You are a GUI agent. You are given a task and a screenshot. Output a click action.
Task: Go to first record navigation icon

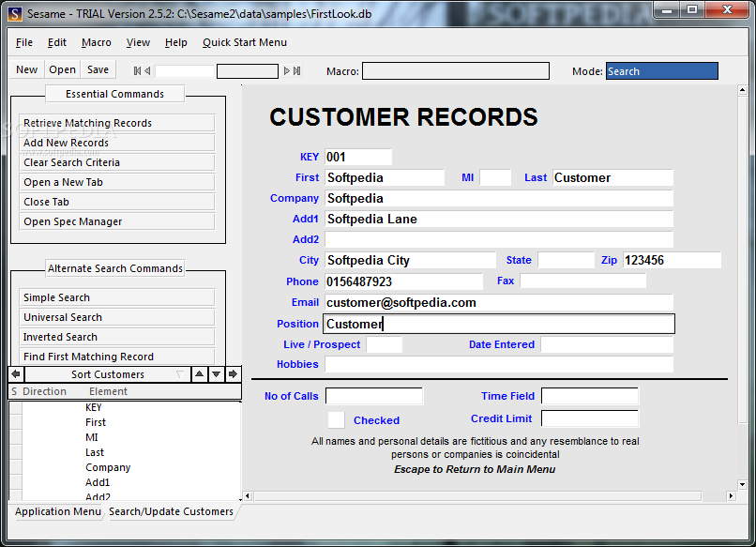pos(137,71)
